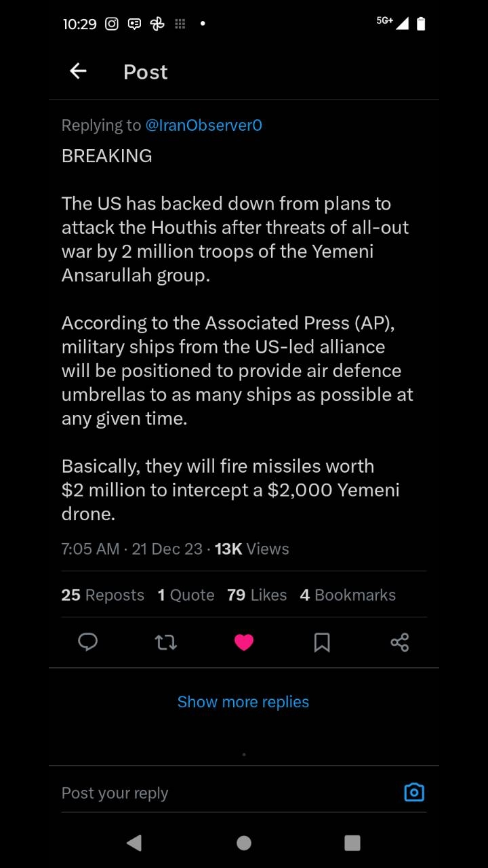Viewport: 488px width, 868px height.
Task: Tap the 13K Views count
Action: (x=251, y=549)
